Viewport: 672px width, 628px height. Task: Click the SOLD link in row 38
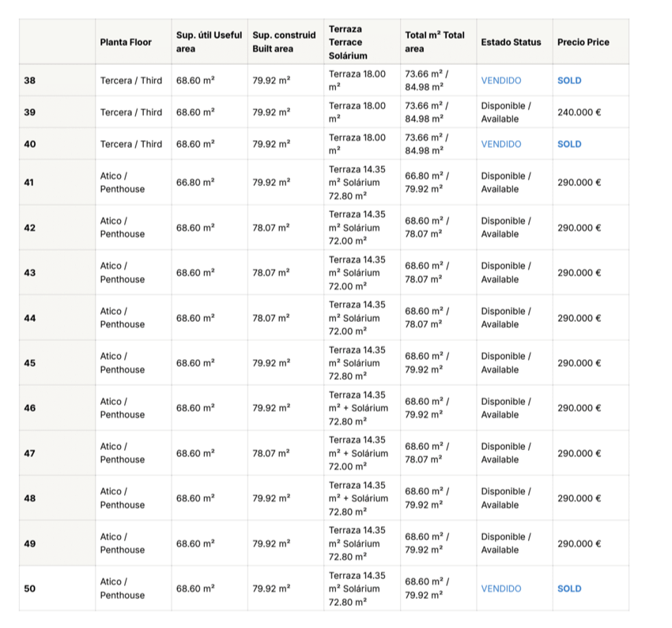click(x=569, y=81)
